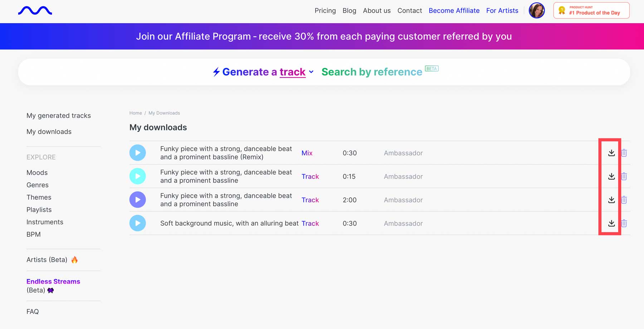This screenshot has height=329, width=644.
Task: Go to homepage via wave logo
Action: (x=35, y=11)
